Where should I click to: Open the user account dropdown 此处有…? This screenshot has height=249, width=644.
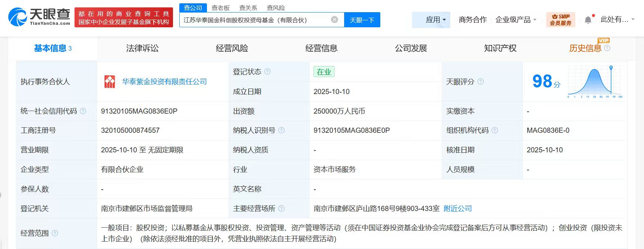617,20
